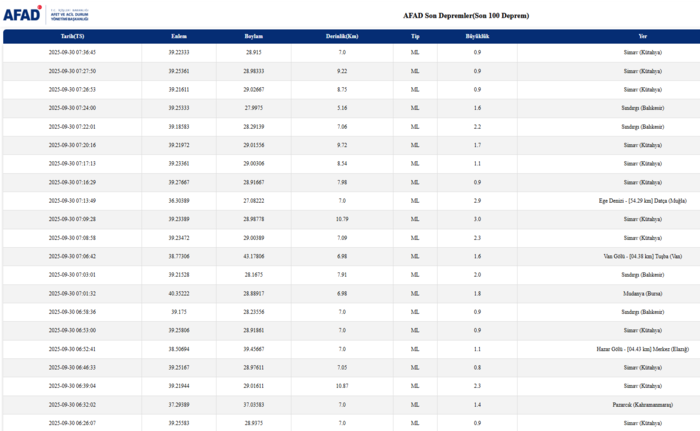Click the 3.0 magnitude value

pos(477,218)
